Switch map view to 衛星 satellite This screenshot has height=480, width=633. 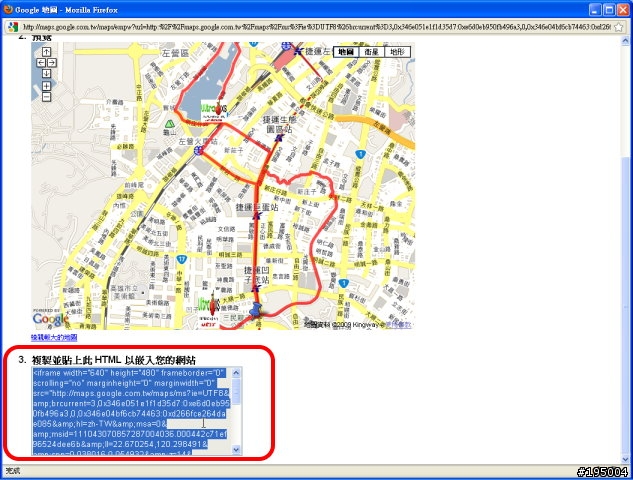point(371,52)
